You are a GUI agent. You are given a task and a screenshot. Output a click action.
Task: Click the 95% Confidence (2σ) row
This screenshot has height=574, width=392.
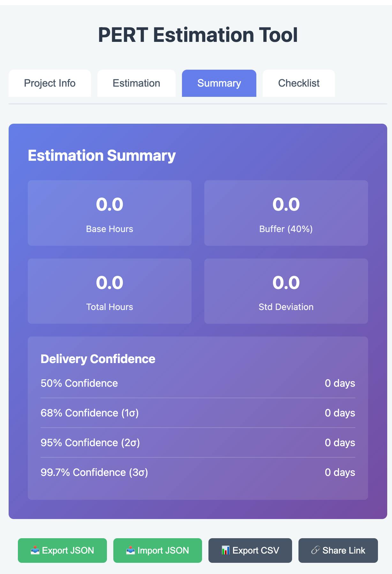pos(198,443)
